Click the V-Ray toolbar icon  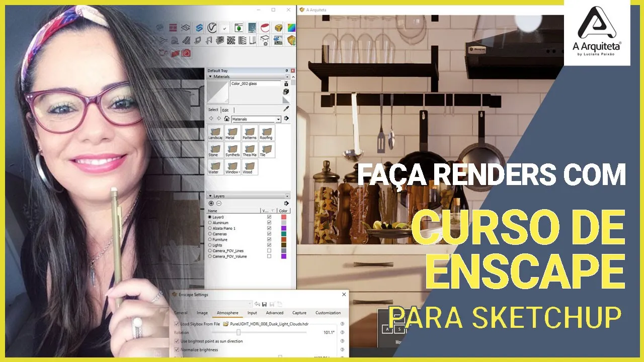(x=212, y=28)
